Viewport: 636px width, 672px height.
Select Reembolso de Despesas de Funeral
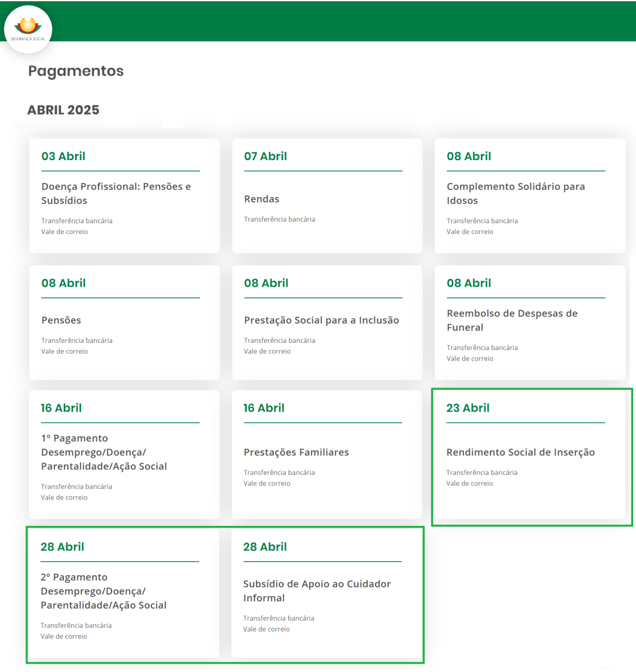[x=530, y=323]
